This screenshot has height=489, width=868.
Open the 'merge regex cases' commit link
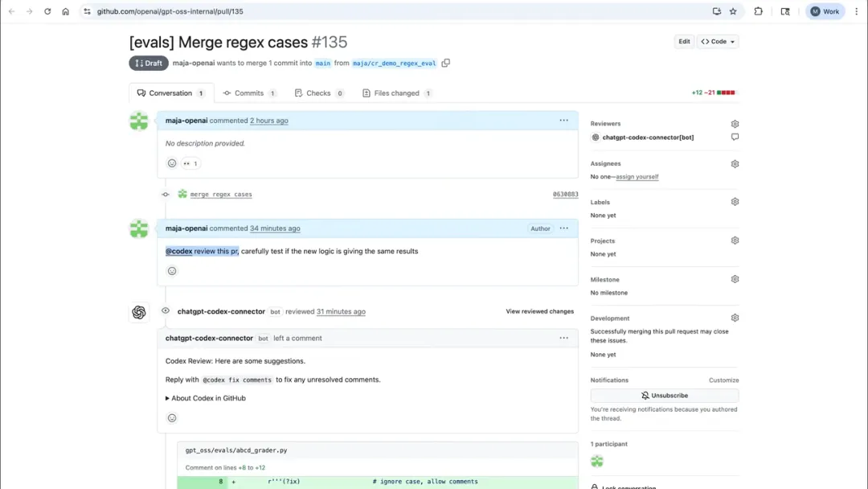click(221, 195)
